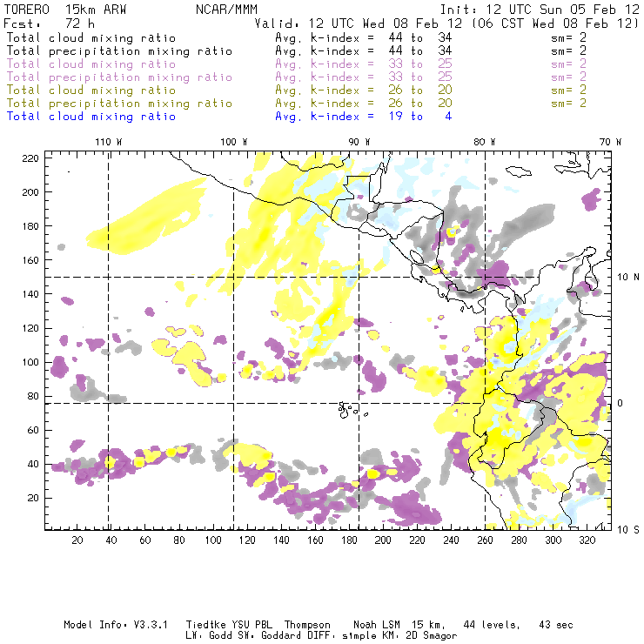Click "44 to 34" k-index in first legend row
Image resolution: width=644 pixels, height=644 pixels.
pyautogui.click(x=420, y=37)
